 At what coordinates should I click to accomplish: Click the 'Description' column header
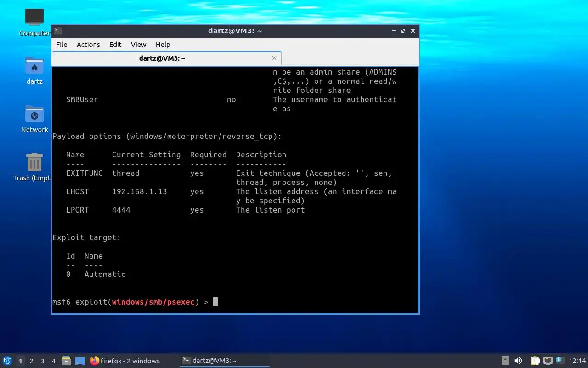coord(261,155)
